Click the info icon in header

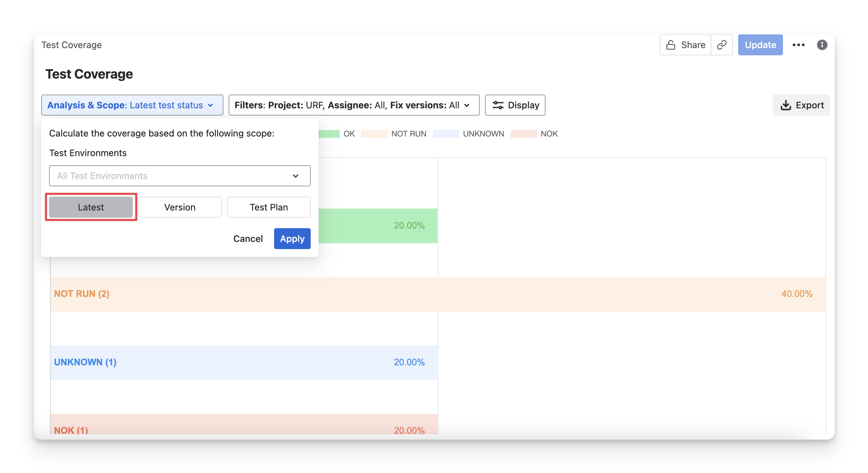pyautogui.click(x=822, y=45)
